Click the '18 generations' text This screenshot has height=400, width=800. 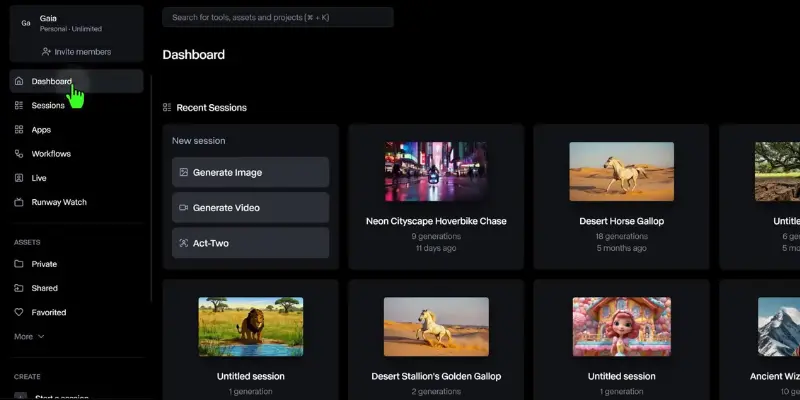tap(621, 236)
